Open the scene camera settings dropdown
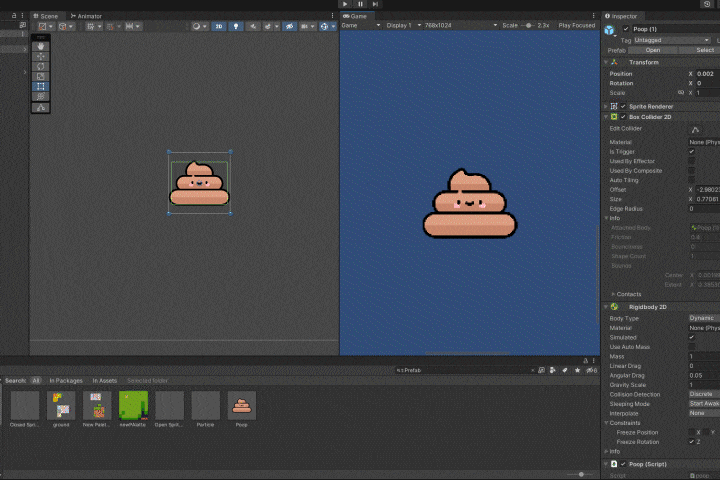Viewport: 720px width, 480px height. pyautogui.click(x=312, y=27)
